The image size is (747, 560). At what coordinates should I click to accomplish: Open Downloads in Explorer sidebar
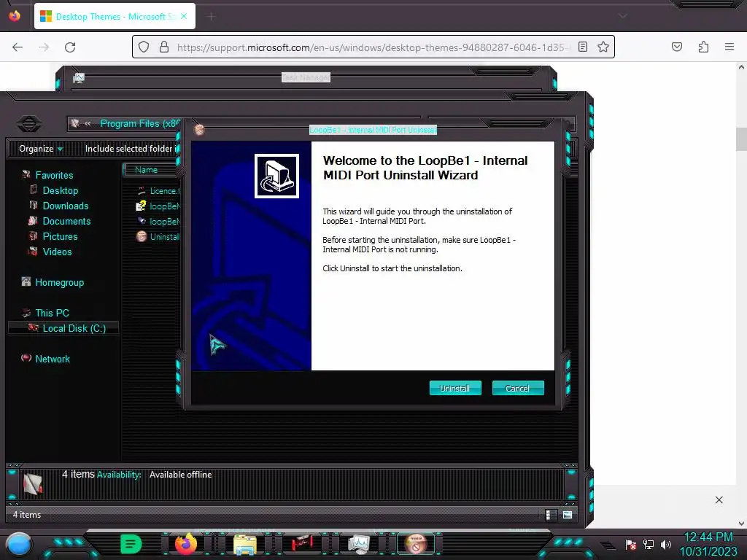[65, 206]
